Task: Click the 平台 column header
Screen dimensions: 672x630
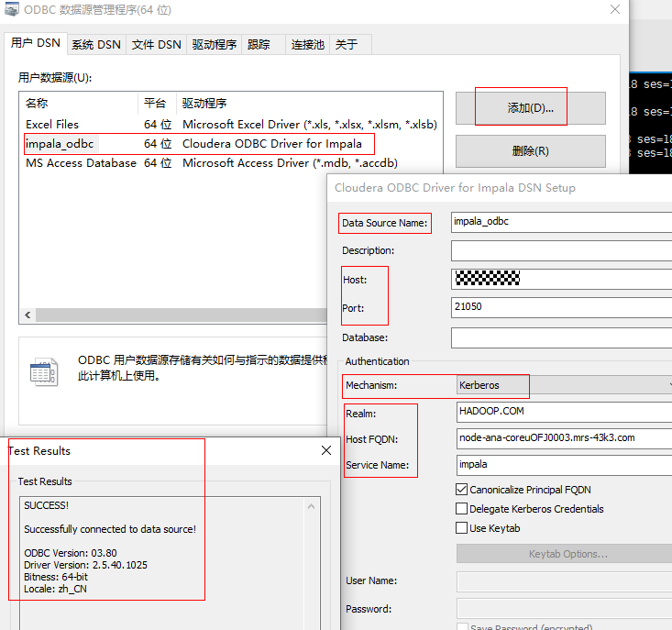Action: (157, 103)
